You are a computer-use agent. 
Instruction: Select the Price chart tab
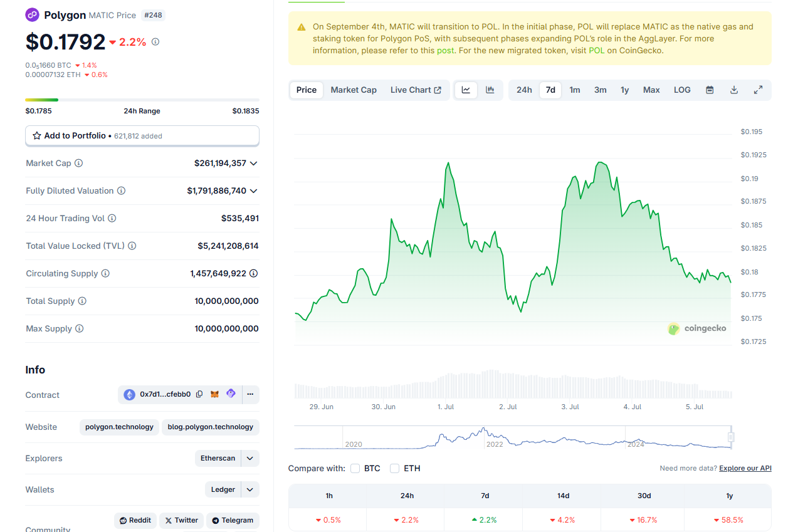point(307,90)
